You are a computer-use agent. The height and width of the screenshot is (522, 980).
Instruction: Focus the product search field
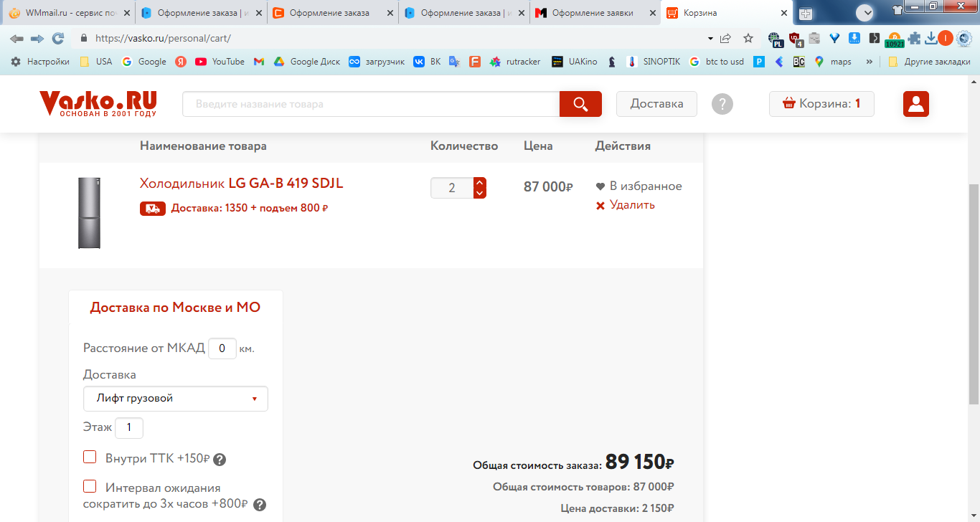coord(371,104)
